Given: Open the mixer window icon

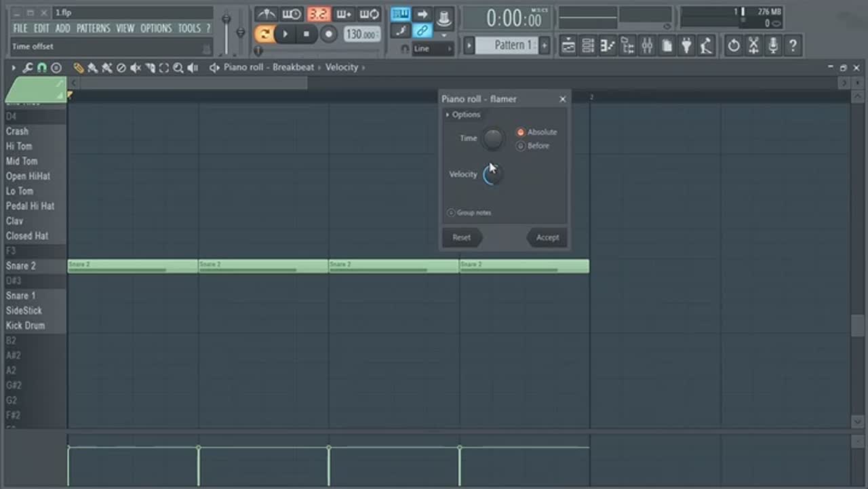Looking at the screenshot, I should [x=647, y=45].
